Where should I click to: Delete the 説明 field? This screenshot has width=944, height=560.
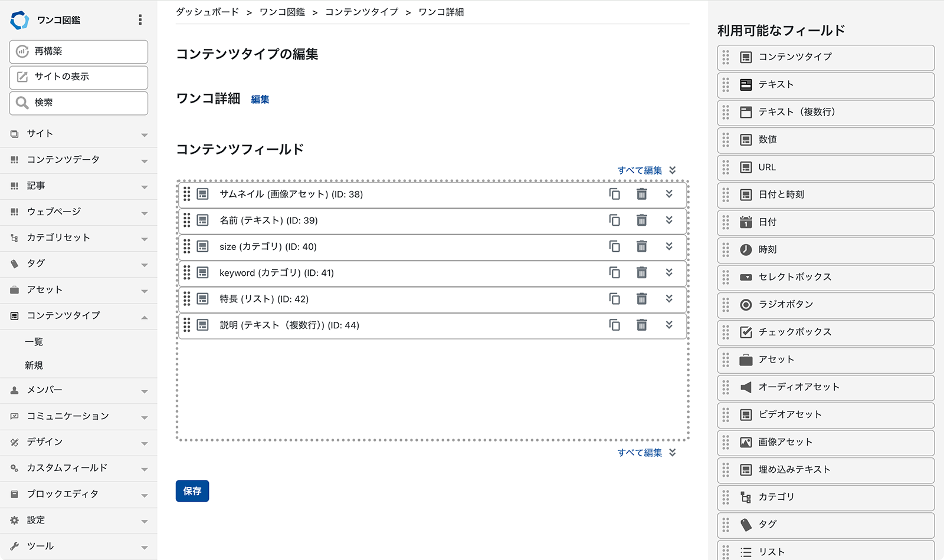(642, 325)
